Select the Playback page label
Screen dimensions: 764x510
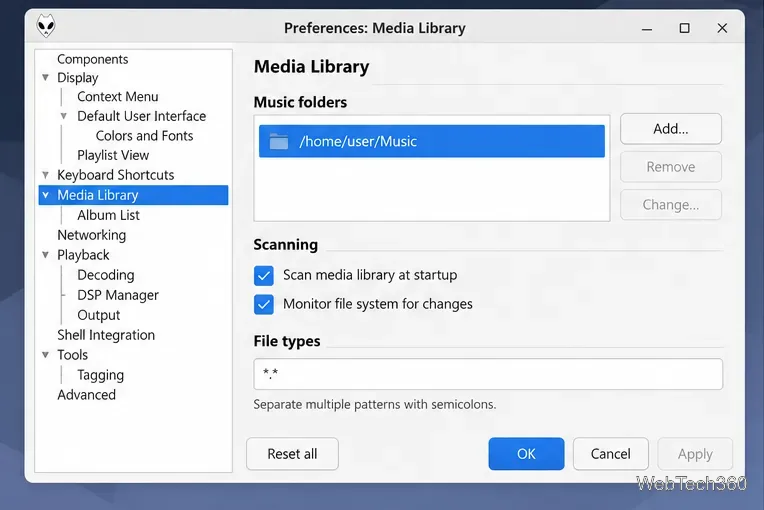tap(83, 255)
